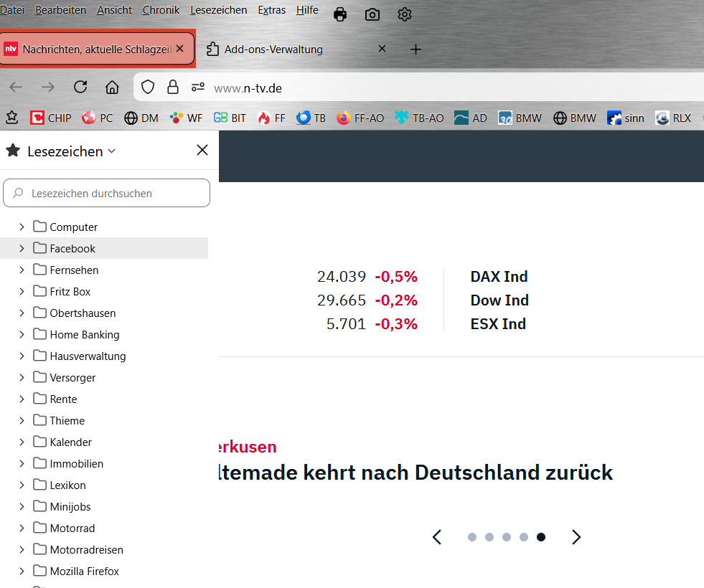Open the Lesezeichen sidebar dropdown
704x588 pixels.
pyautogui.click(x=70, y=151)
